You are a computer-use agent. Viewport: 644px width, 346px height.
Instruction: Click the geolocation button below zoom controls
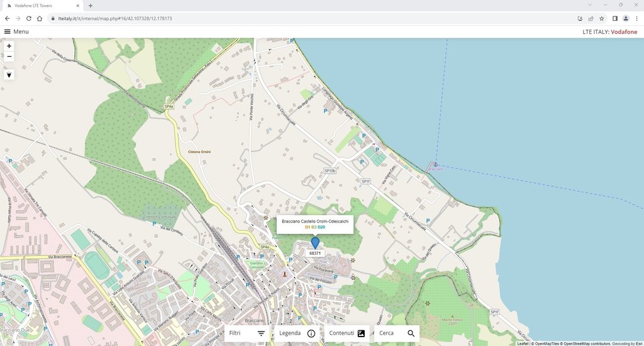pyautogui.click(x=9, y=75)
